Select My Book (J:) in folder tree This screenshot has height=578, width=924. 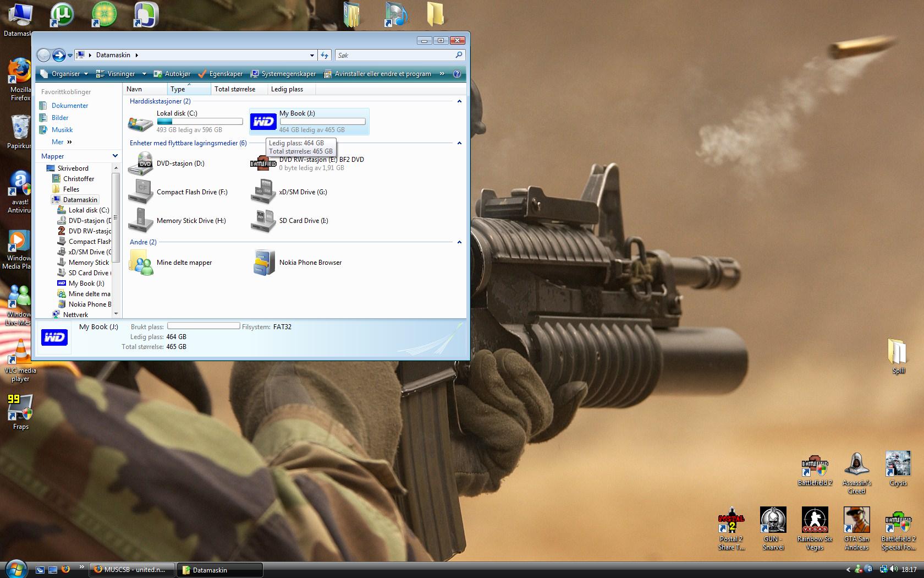(86, 283)
